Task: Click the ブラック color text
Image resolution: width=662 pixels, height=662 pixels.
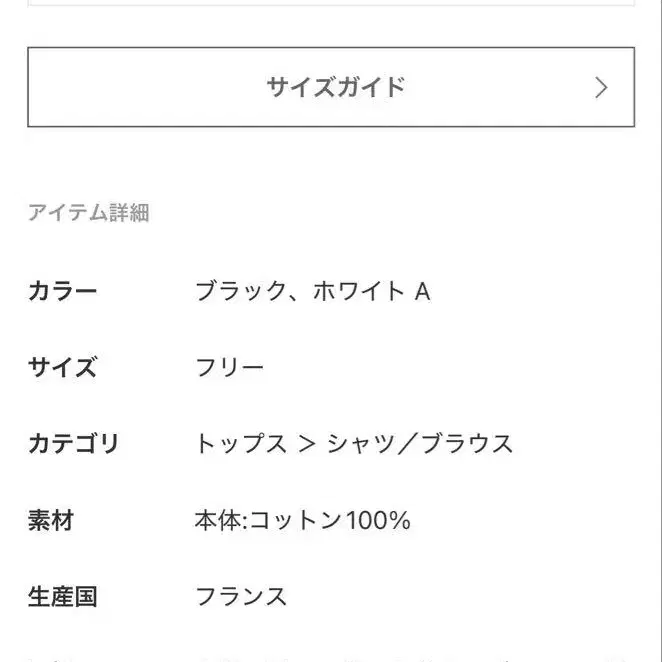Action: 240,292
